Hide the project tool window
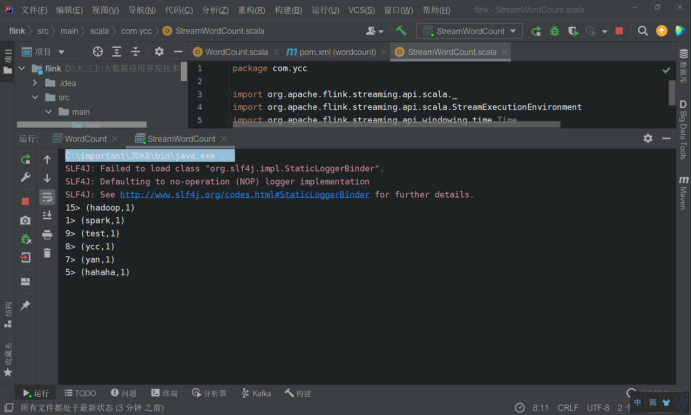 coord(178,52)
